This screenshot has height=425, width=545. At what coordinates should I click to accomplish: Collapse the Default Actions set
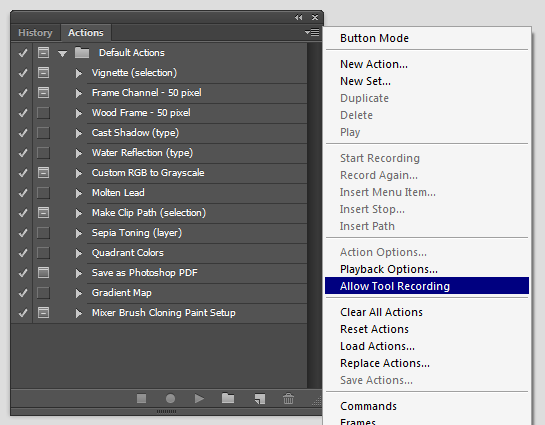(63, 54)
